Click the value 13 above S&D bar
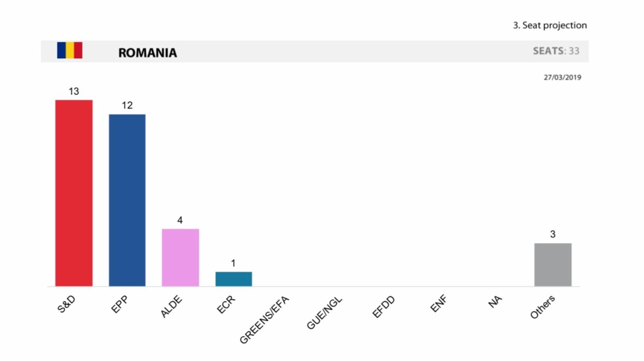This screenshot has width=644, height=362. tap(74, 91)
